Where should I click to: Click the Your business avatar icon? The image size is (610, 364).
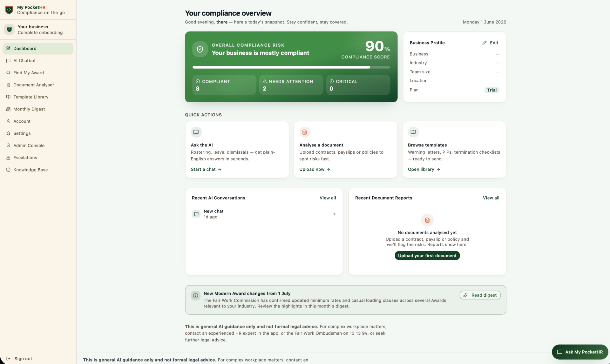9,30
